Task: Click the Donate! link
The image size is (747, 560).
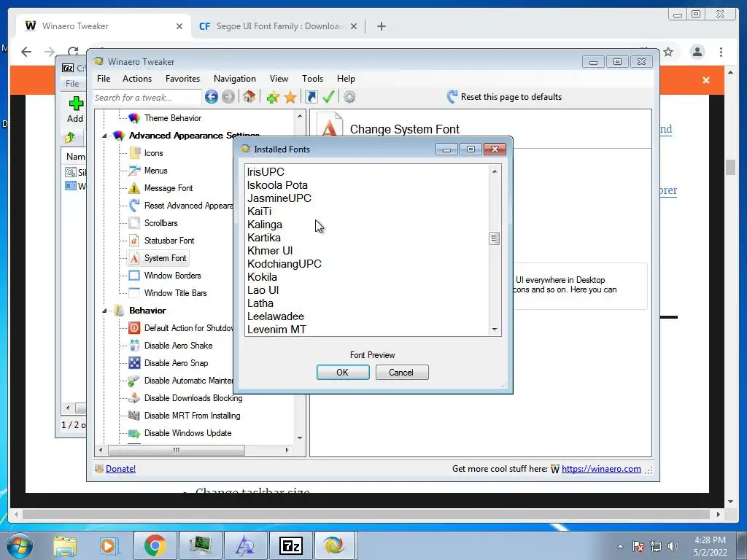Action: [x=120, y=469]
